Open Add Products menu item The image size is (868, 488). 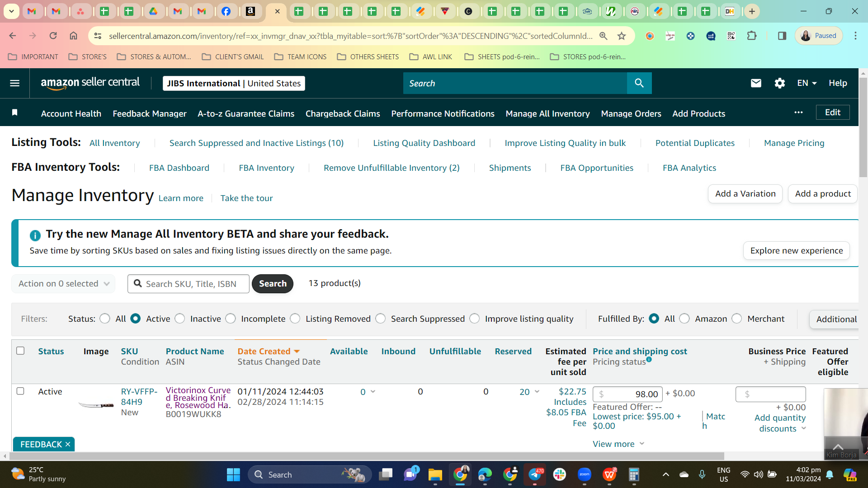pyautogui.click(x=699, y=114)
